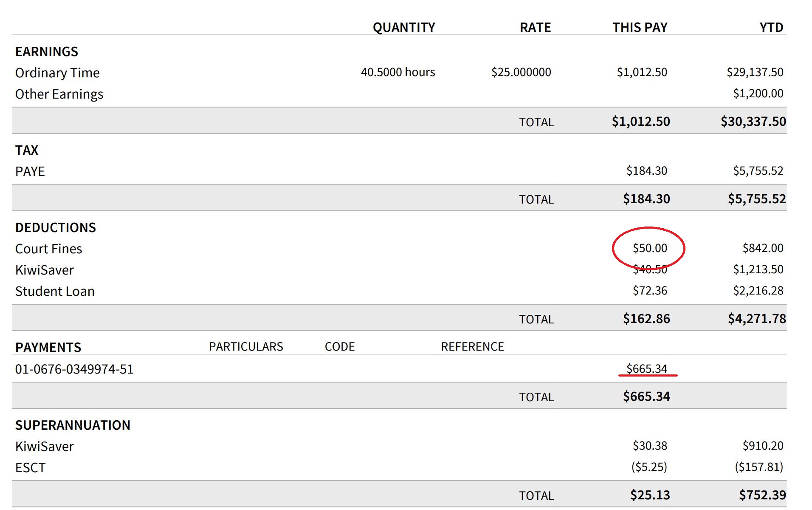Click the REFERENCE column header

472,346
